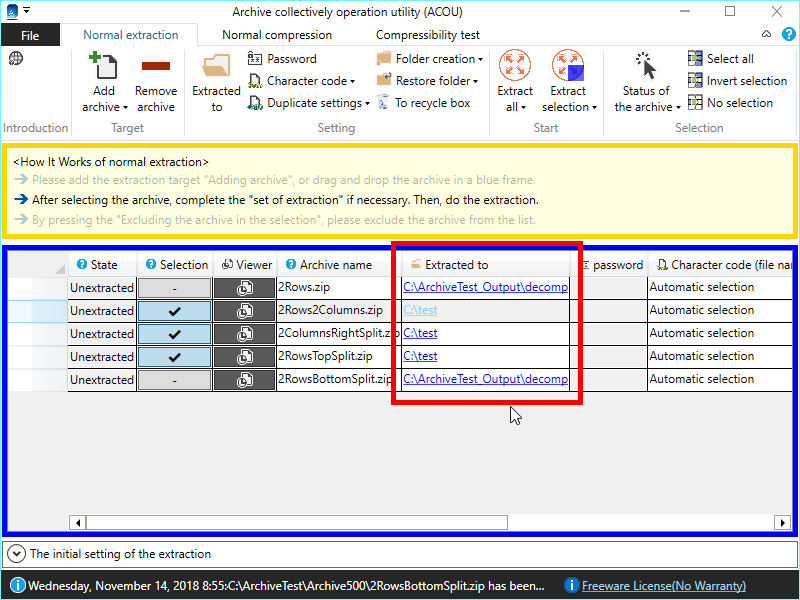Click the To recycle box icon
Image resolution: width=800 pixels, height=600 pixels.
pos(385,103)
